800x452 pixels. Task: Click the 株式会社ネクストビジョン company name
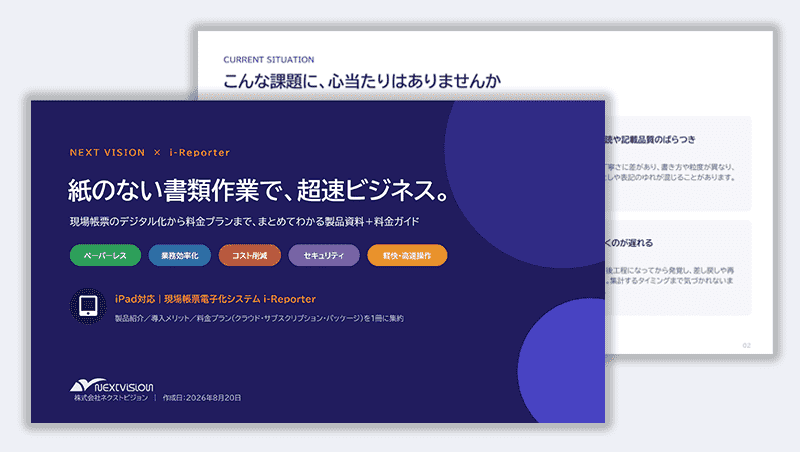coord(111,398)
